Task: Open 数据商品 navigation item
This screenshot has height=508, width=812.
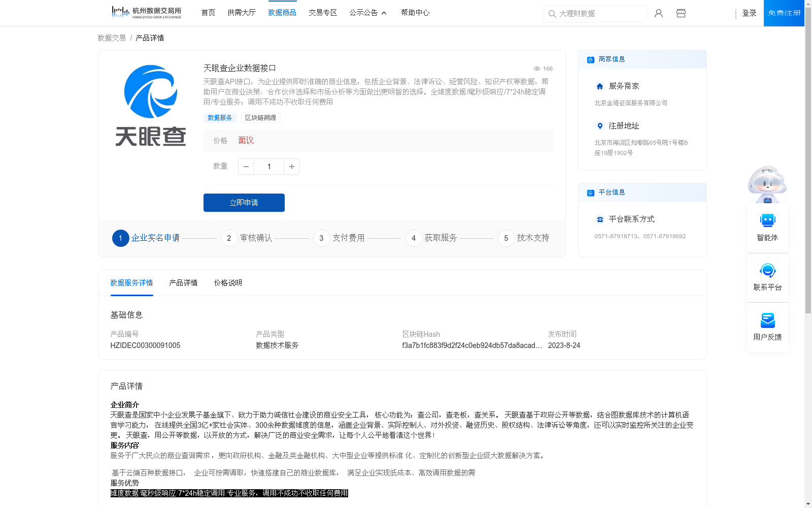Action: click(x=282, y=13)
